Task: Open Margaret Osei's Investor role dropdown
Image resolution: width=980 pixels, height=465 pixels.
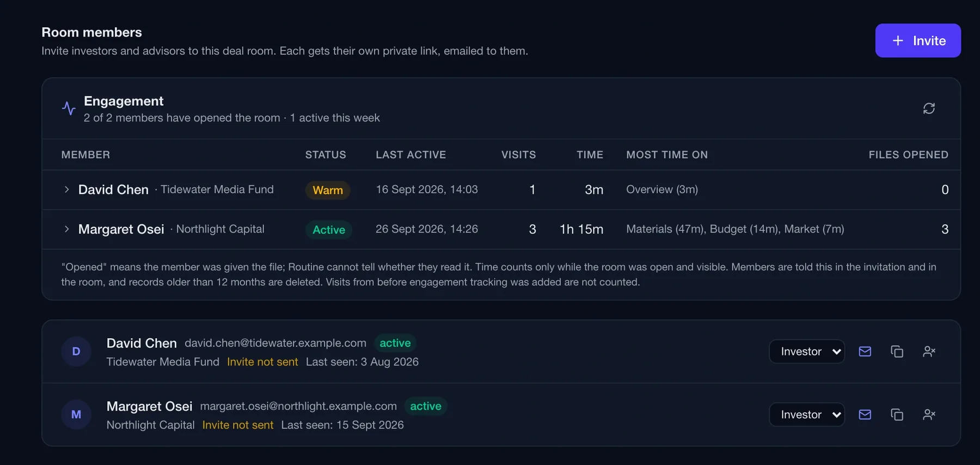Action: [x=807, y=415]
